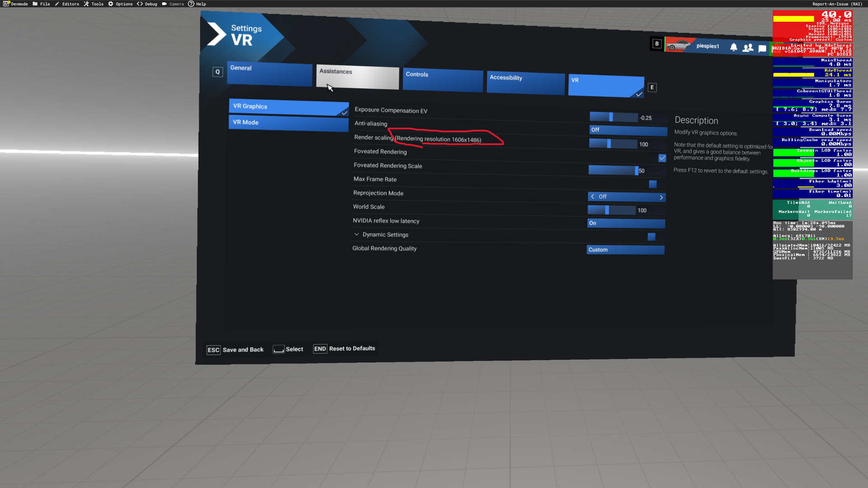Open the piespies1 profile name

click(708, 46)
